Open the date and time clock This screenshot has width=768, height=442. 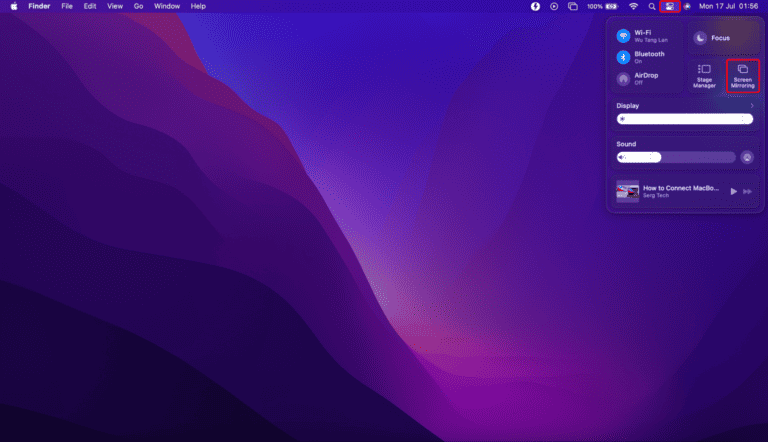[731, 6]
